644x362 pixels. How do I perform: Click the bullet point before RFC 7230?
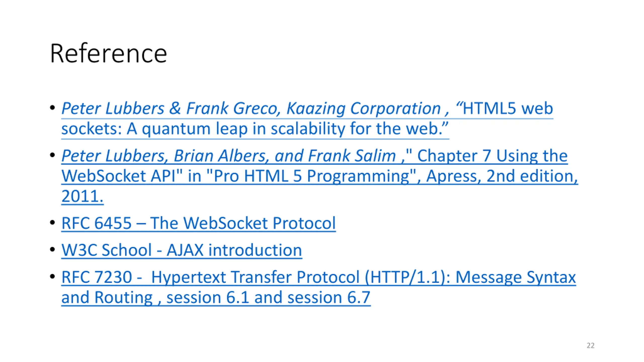pyautogui.click(x=52, y=277)
